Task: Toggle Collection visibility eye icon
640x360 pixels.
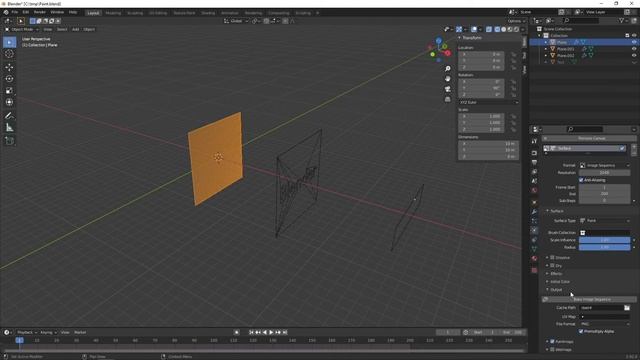Action: click(634, 36)
